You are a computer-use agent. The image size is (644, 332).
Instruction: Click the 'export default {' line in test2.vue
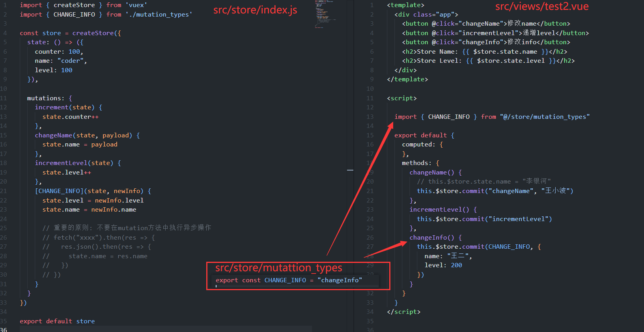[424, 135]
